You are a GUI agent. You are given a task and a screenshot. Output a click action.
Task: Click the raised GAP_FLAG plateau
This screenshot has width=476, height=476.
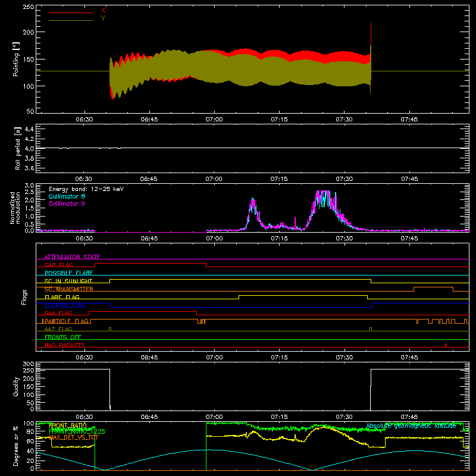tap(151, 264)
